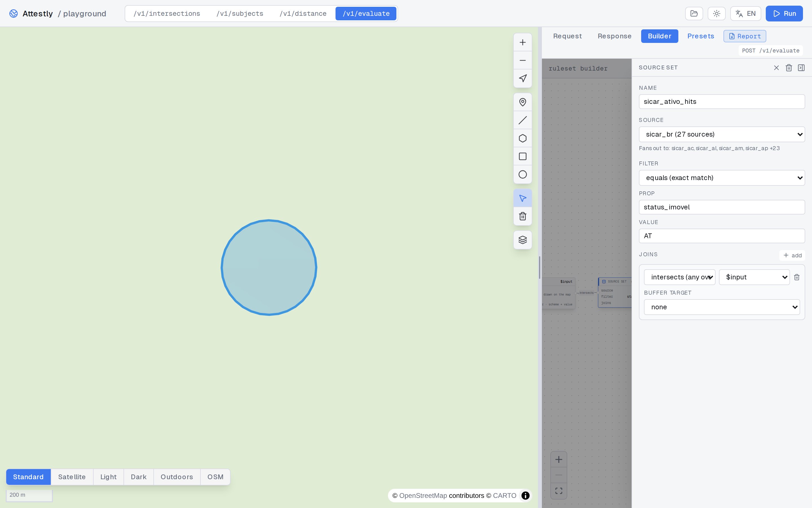The image size is (812, 508).
Task: Edit the Value field AT
Action: pyautogui.click(x=722, y=236)
